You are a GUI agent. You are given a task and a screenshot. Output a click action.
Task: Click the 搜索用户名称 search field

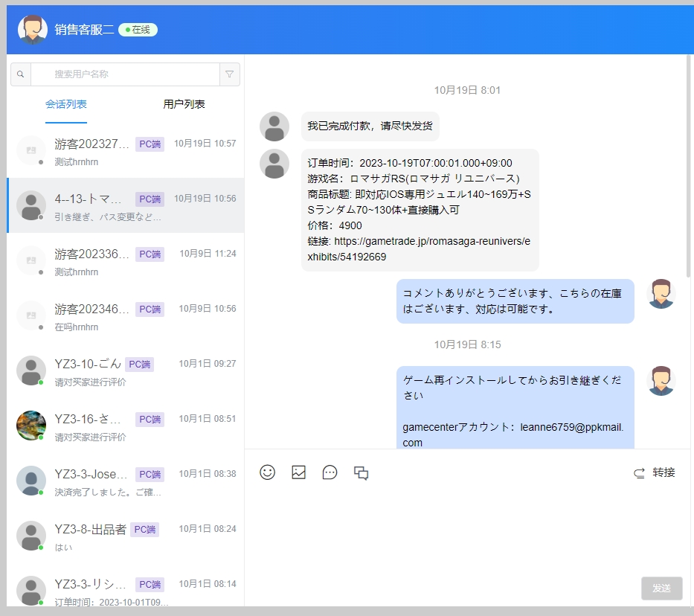pyautogui.click(x=125, y=74)
